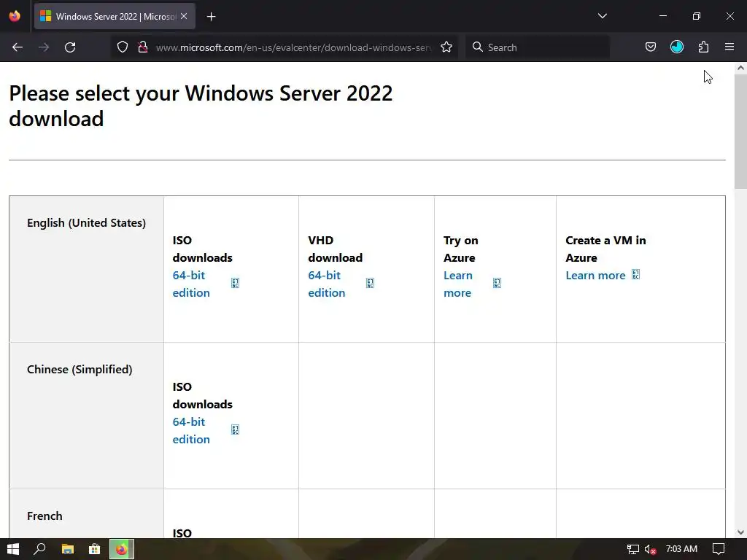
Task: Open Try on Azure Learn more link
Action: pos(458,284)
